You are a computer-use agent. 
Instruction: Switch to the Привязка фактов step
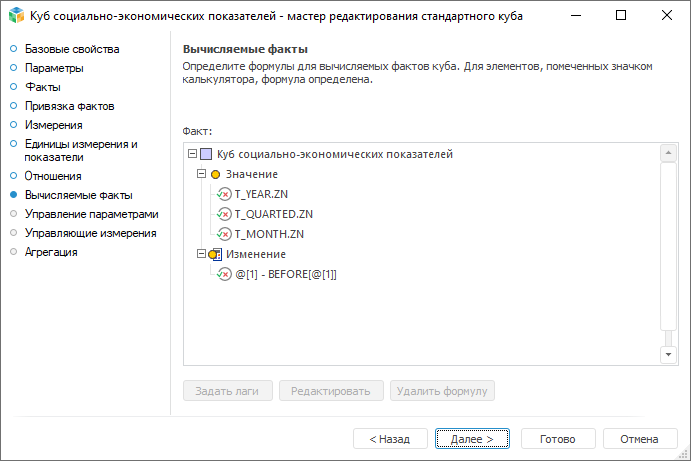click(70, 106)
